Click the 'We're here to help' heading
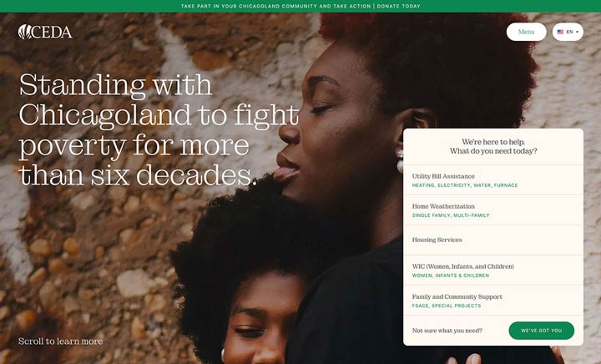The height and width of the screenshot is (364, 601). 493,146
